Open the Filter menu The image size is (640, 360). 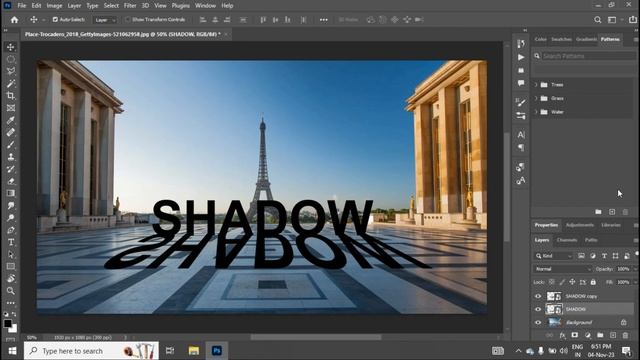[x=130, y=6]
